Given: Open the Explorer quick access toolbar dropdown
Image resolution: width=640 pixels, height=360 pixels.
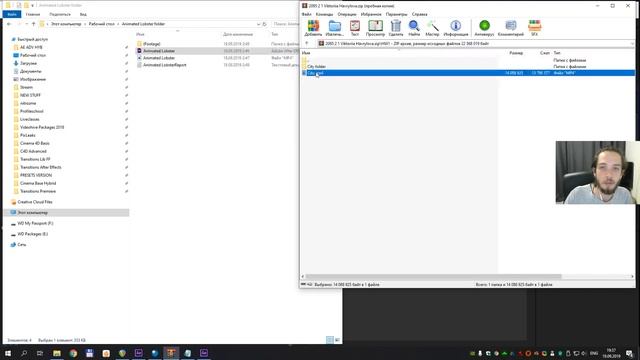Looking at the screenshot, I should [32, 6].
